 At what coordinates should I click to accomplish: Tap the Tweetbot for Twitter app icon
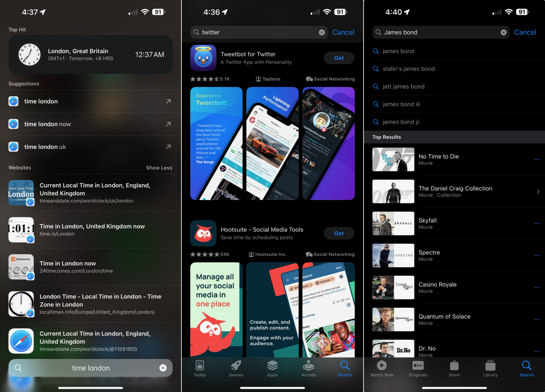(204, 57)
